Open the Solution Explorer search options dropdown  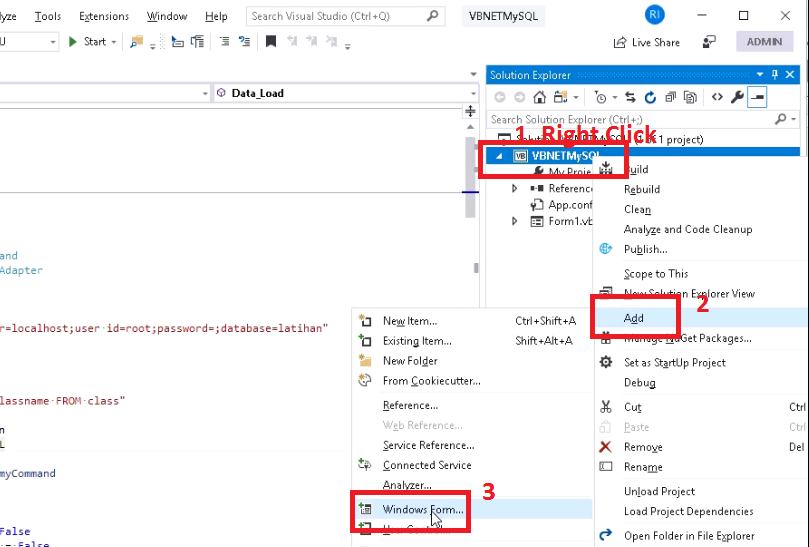(x=794, y=119)
